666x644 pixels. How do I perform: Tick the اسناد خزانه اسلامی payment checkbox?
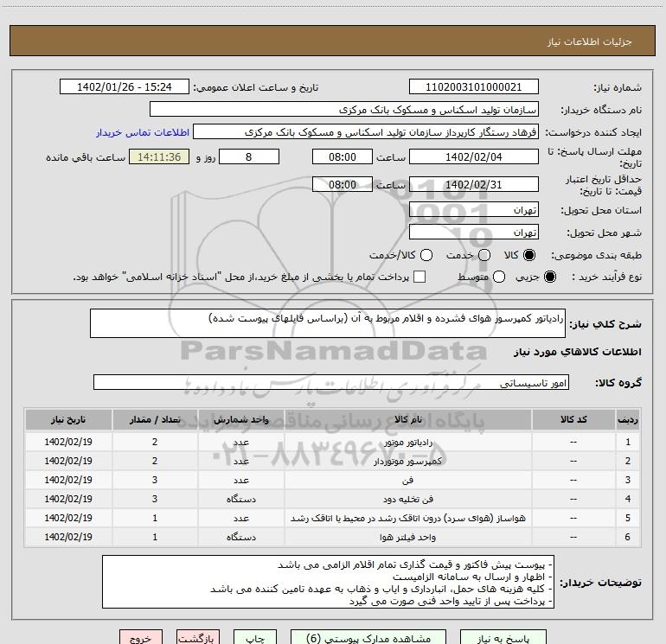pos(419,277)
